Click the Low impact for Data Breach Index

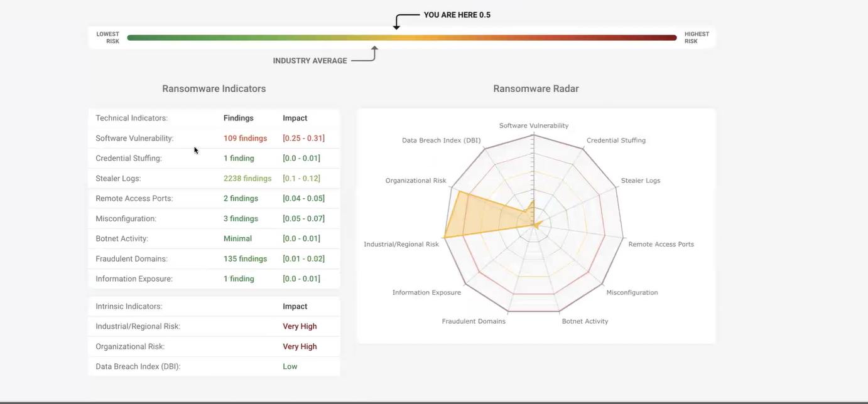[290, 366]
